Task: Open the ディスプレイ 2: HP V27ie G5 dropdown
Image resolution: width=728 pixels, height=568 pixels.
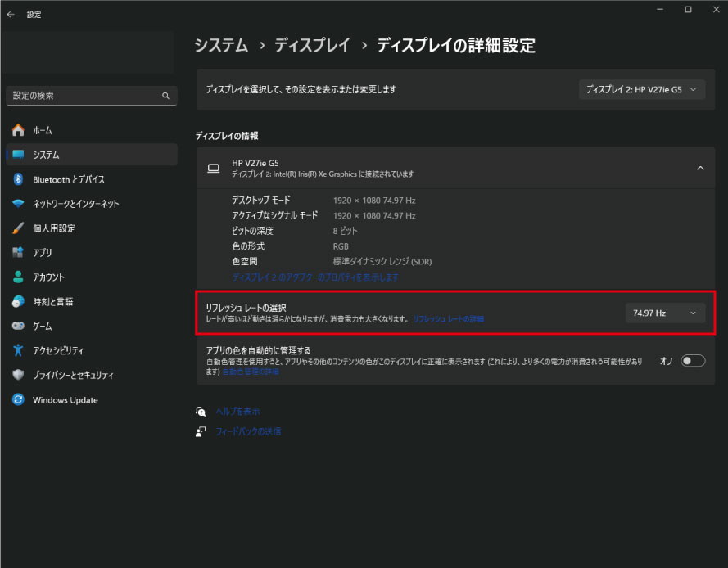Action: [641, 89]
